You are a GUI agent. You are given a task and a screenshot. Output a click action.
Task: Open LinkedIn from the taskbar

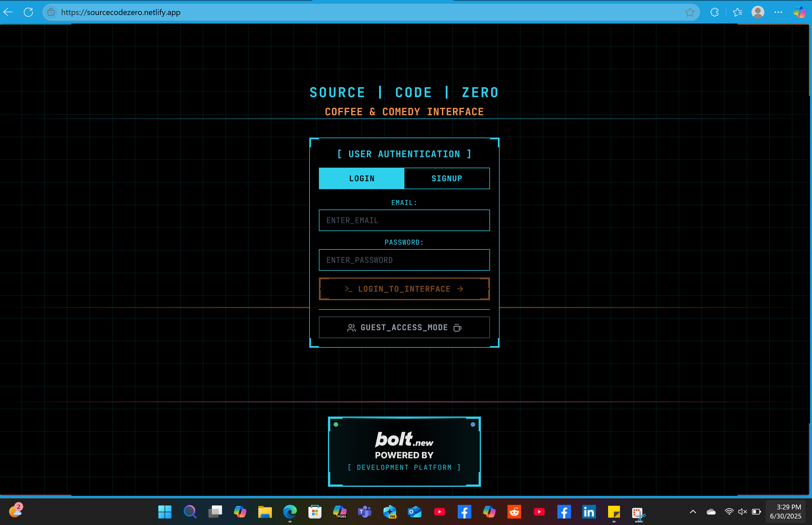coord(589,512)
